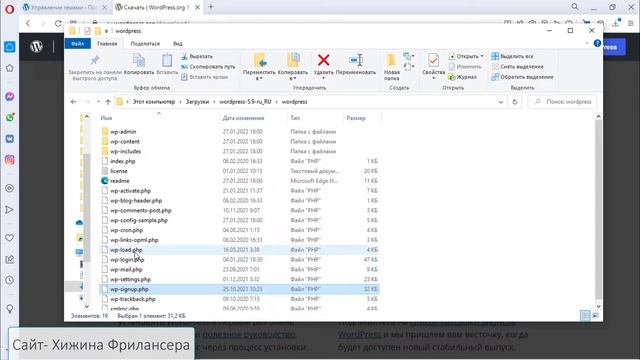Select the wp-content folder

(x=124, y=142)
